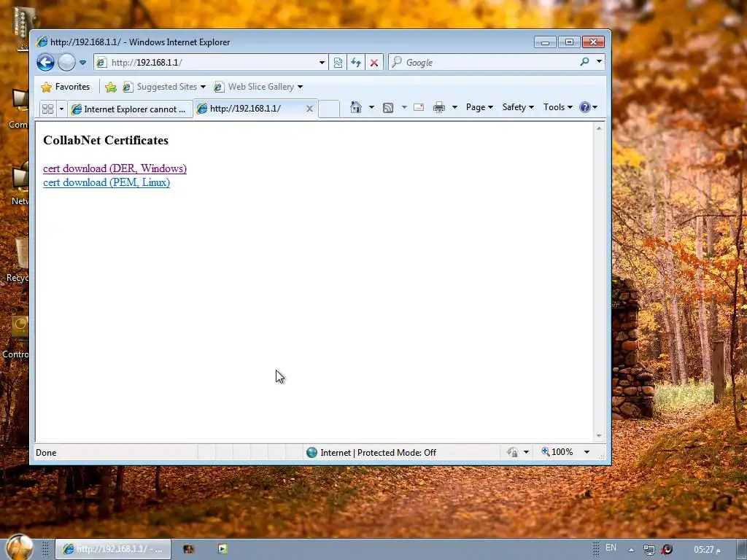The image size is (747, 560).
Task: Open the Safety menu
Action: (x=518, y=107)
